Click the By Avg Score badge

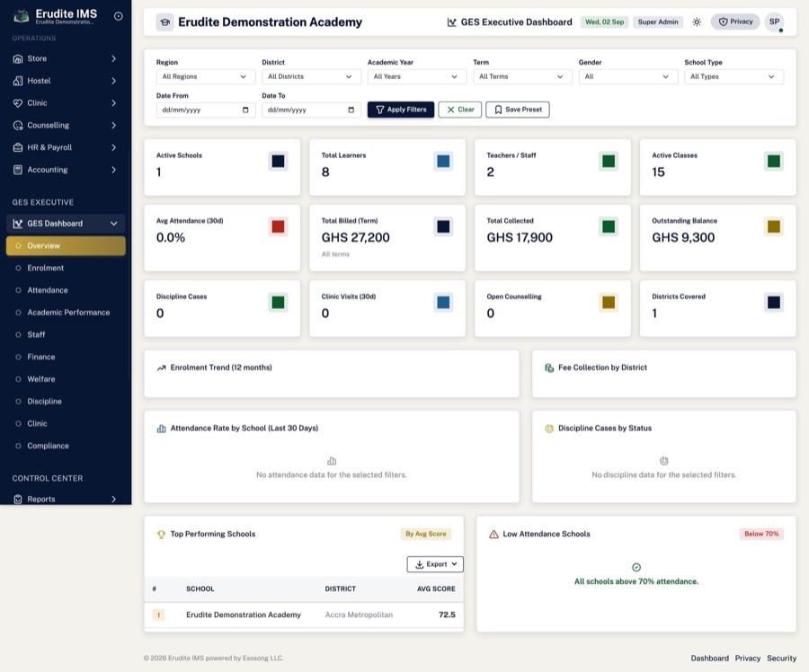coord(426,534)
